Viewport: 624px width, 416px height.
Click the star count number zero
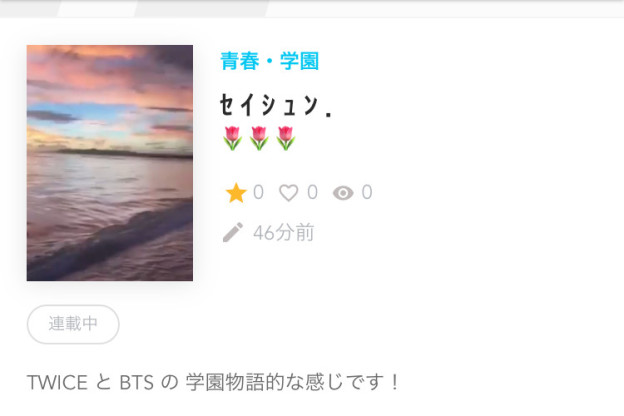point(258,192)
